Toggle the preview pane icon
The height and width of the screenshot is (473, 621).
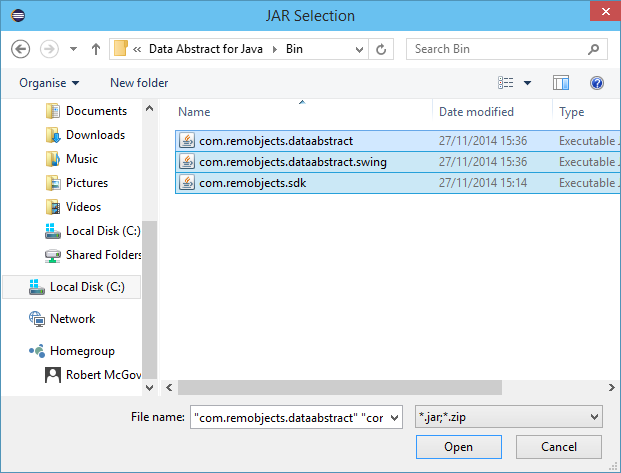[x=561, y=83]
